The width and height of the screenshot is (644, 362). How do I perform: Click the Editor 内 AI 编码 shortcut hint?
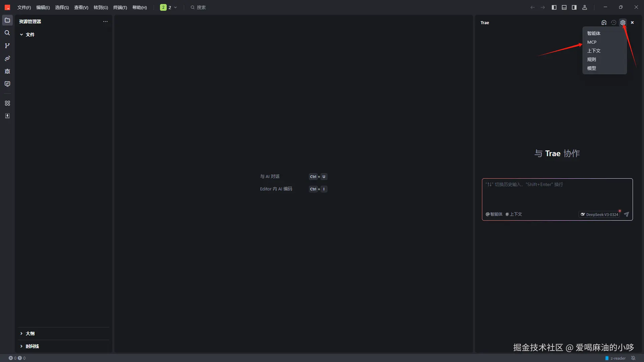(276, 189)
